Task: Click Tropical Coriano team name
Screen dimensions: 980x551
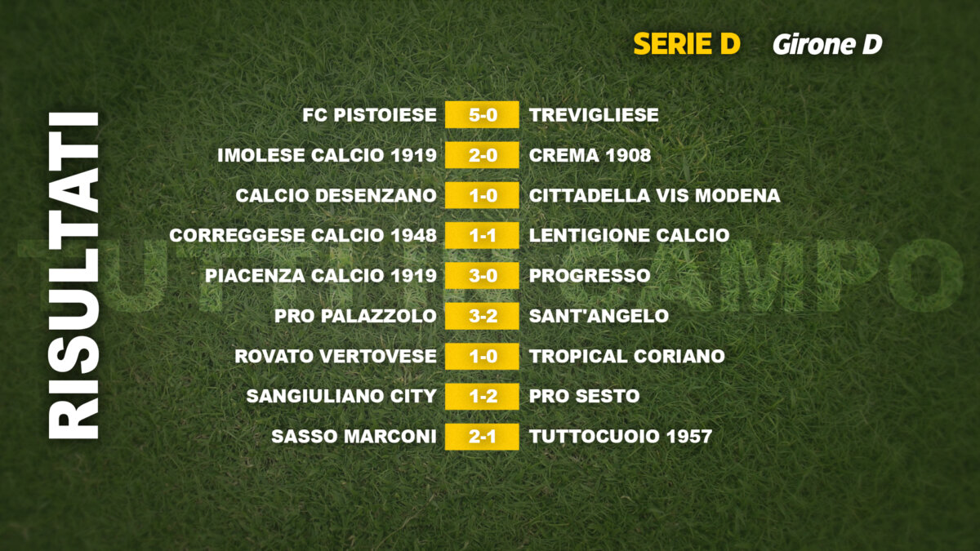Action: (x=626, y=357)
